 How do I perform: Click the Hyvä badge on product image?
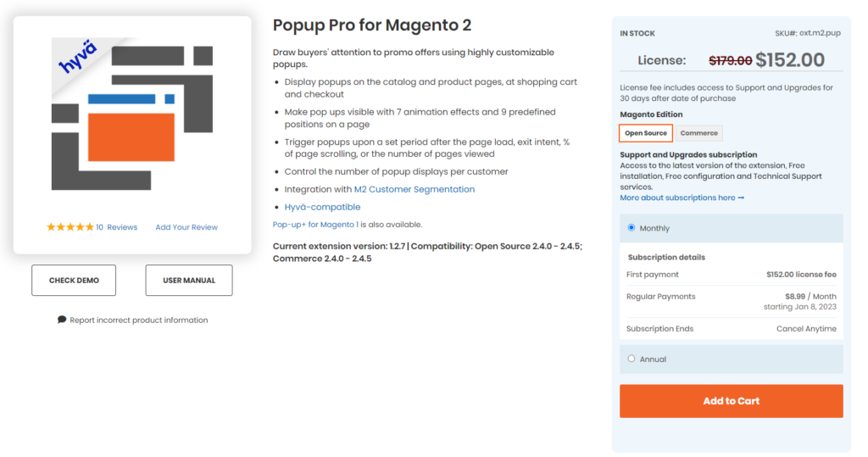[x=79, y=58]
